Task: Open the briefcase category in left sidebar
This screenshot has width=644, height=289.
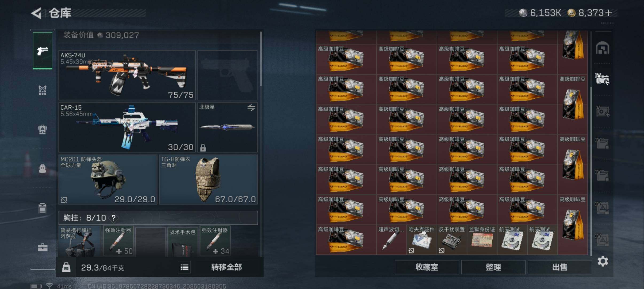Action: (43, 248)
